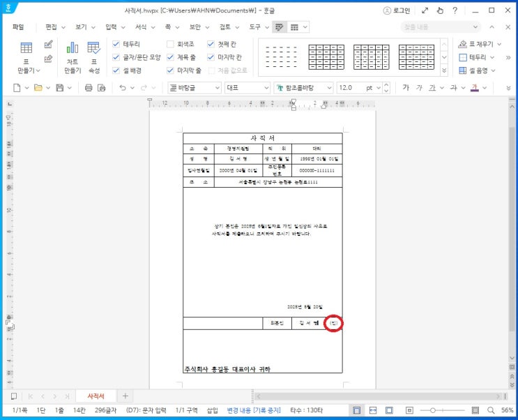Click the 테두리 border icon on right
The image size is (518, 420).
click(x=463, y=57)
